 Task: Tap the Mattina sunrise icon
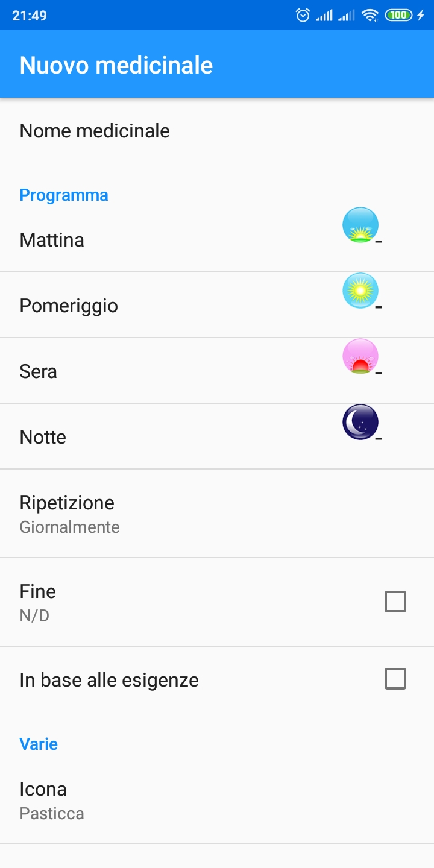360,225
